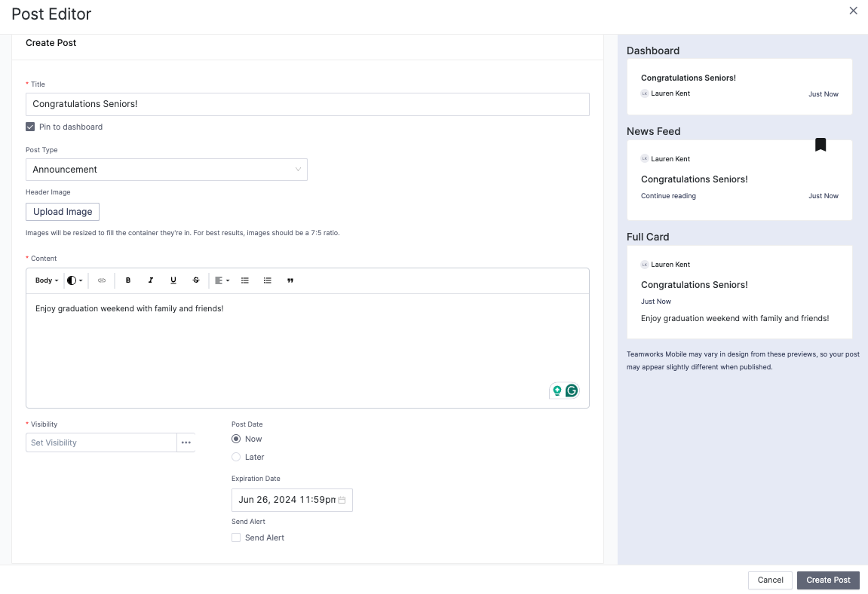Viewport: 868px width, 594px height.
Task: Open the calendar picker for Expiration Date
Action: 342,500
